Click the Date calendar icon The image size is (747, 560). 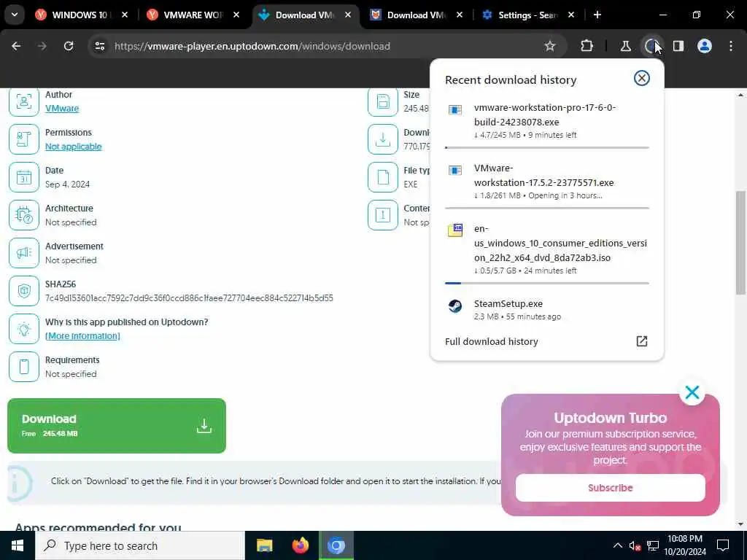[x=24, y=177]
